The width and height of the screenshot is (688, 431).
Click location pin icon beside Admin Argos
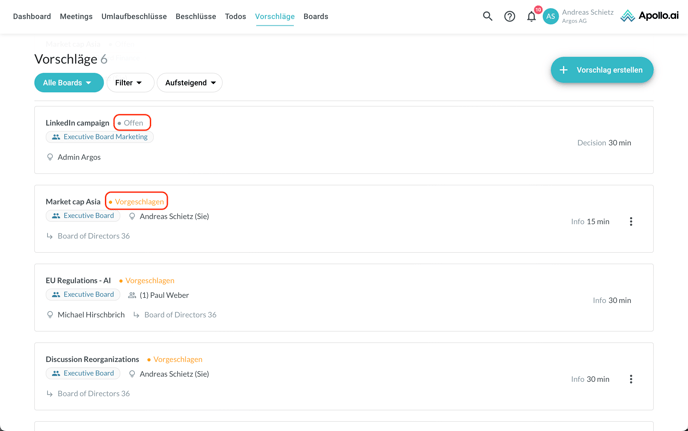(50, 157)
